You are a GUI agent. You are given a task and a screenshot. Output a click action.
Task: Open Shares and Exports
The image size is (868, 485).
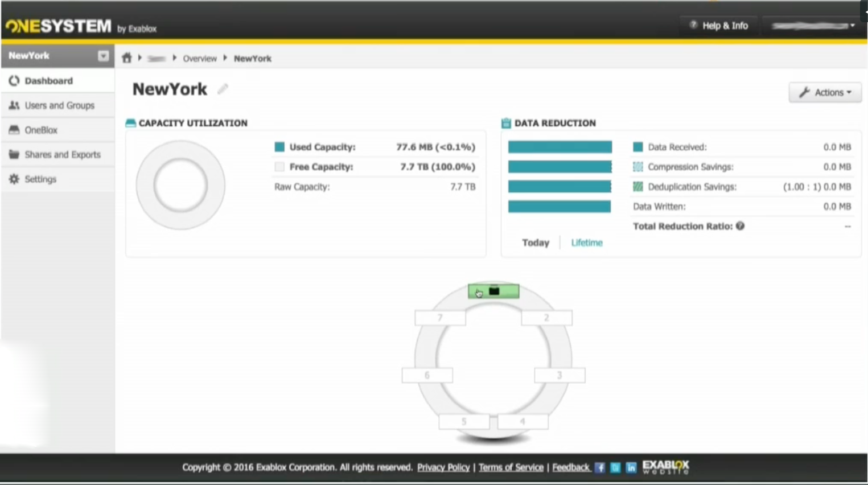click(57, 154)
